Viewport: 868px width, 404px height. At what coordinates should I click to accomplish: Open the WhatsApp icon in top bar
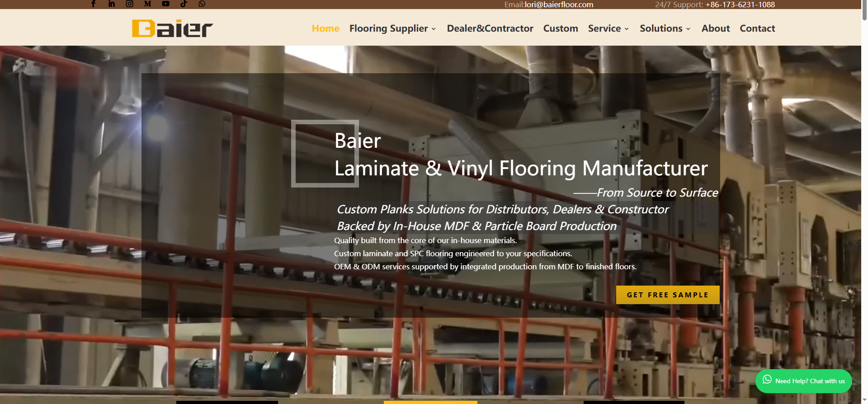202,4
